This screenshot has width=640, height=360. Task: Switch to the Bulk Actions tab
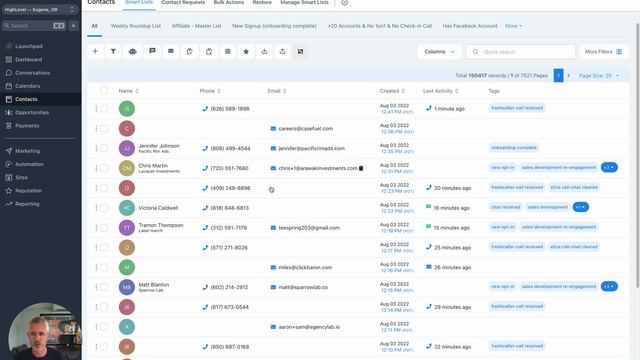[x=229, y=2]
